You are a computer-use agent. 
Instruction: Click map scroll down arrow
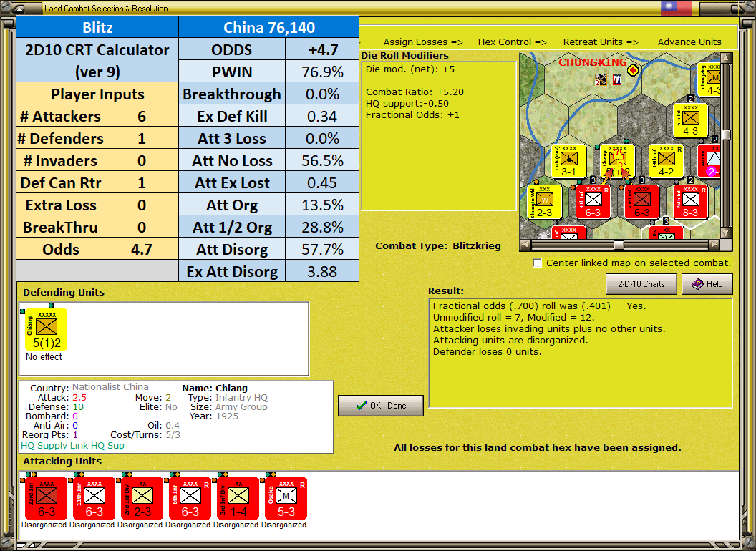pyautogui.click(x=726, y=233)
